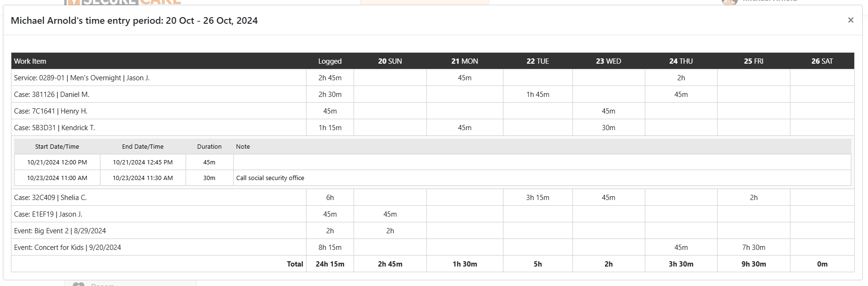Click the 24 THU column header
Viewport: 868px width, 286px height.
pos(681,61)
